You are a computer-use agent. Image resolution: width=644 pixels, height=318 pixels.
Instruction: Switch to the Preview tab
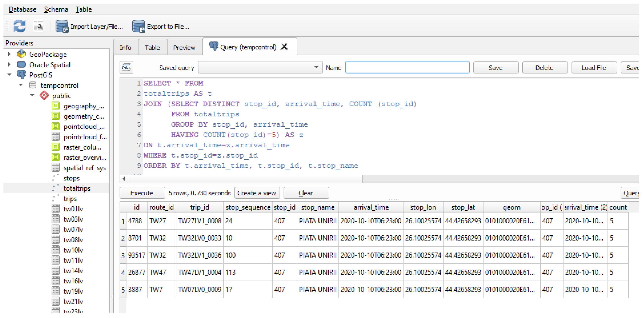point(184,47)
